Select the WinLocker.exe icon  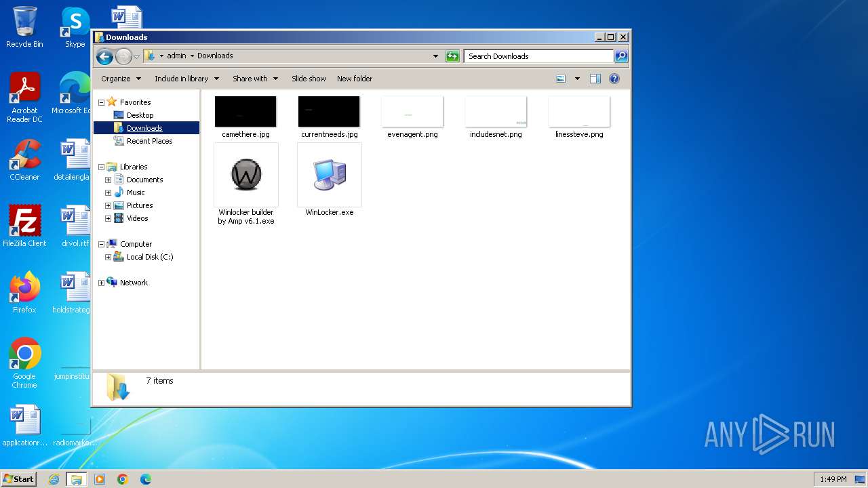330,175
